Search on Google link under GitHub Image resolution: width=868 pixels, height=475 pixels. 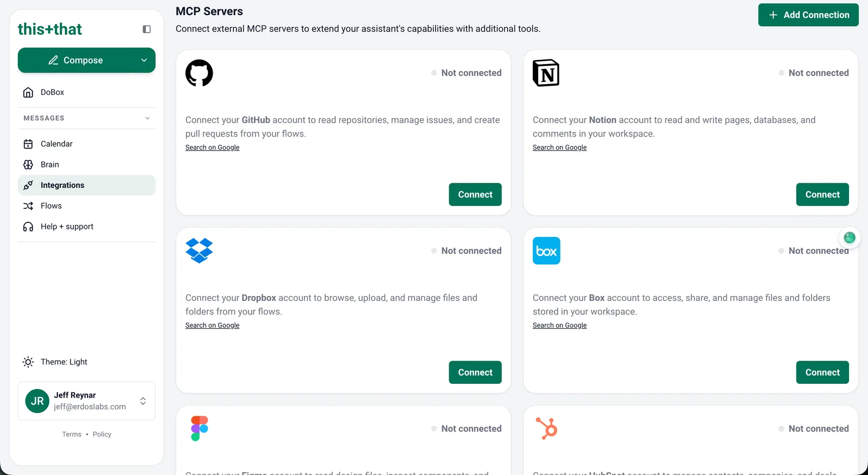pos(212,147)
